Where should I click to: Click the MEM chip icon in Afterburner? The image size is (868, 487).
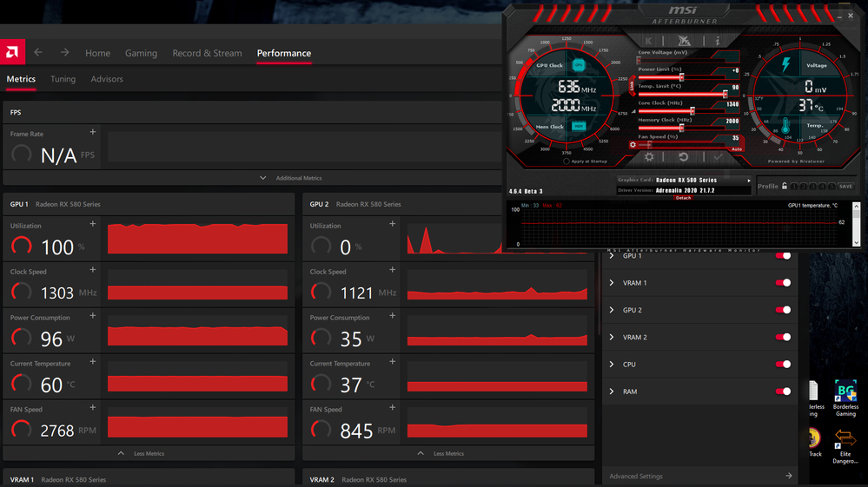tap(579, 127)
